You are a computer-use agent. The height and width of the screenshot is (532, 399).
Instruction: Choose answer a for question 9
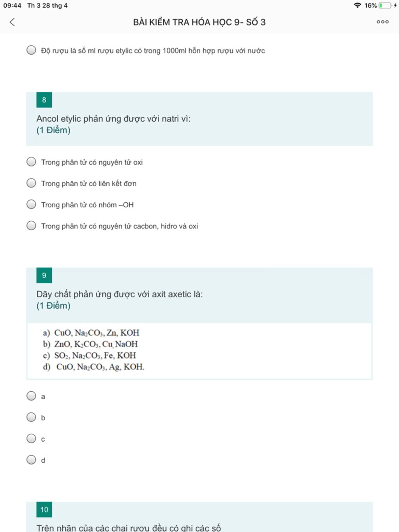coord(31,396)
